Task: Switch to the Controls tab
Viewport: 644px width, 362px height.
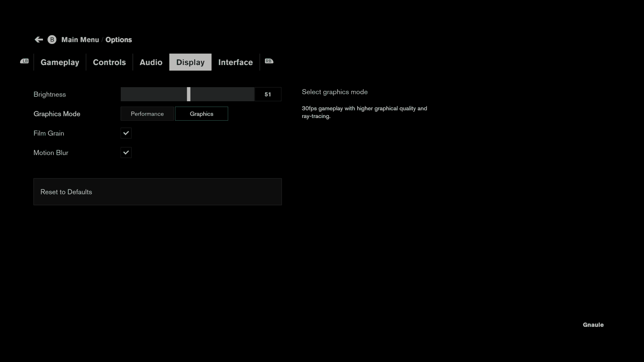Action: [109, 62]
